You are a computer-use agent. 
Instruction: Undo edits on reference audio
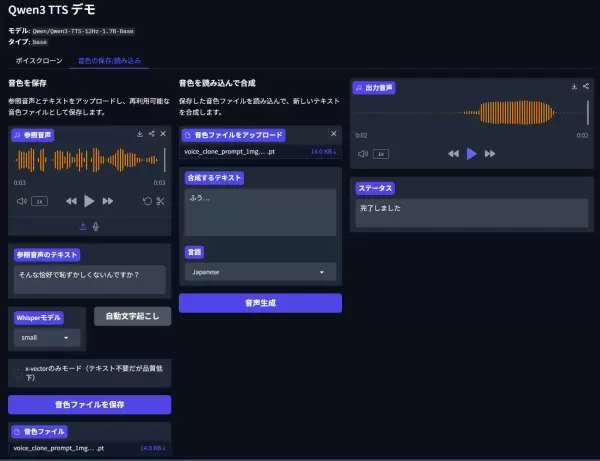(x=147, y=201)
